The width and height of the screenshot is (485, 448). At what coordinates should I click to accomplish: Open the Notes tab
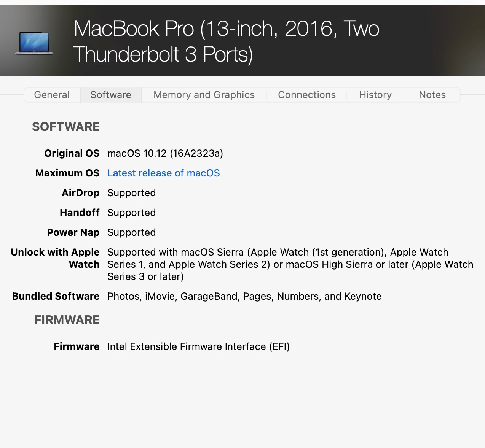[x=432, y=95]
